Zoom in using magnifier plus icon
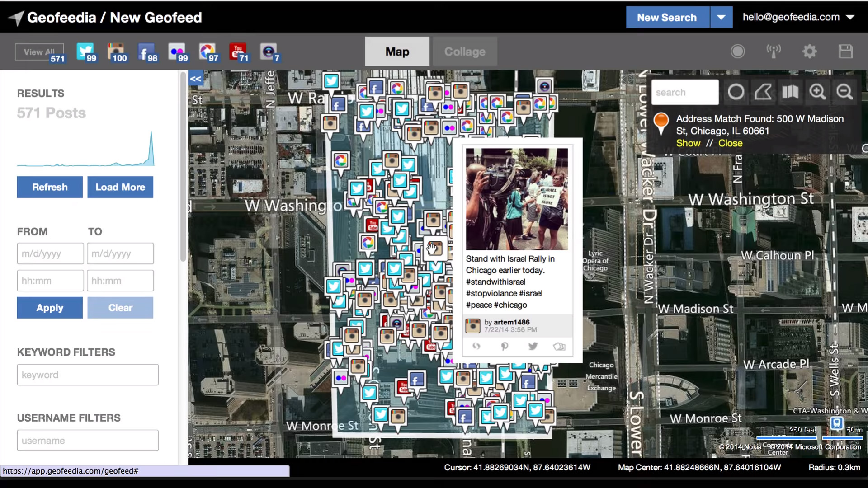Screen dimensions: 868x488 coord(817,92)
